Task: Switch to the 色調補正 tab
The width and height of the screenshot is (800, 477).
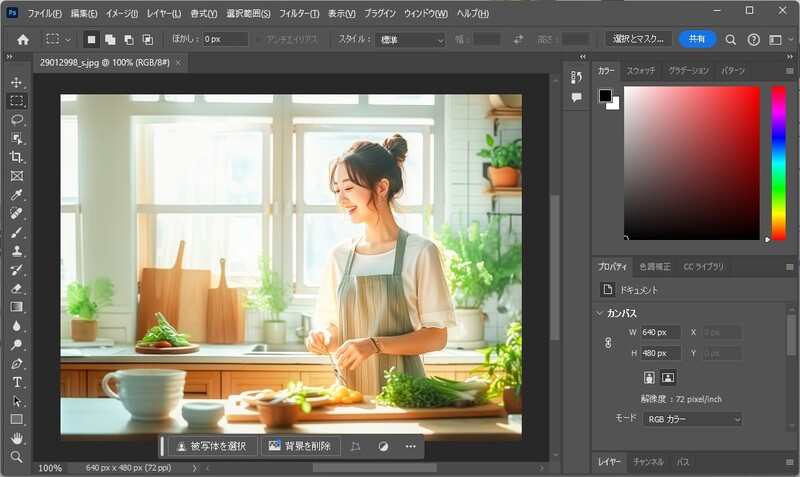Action: (655, 266)
